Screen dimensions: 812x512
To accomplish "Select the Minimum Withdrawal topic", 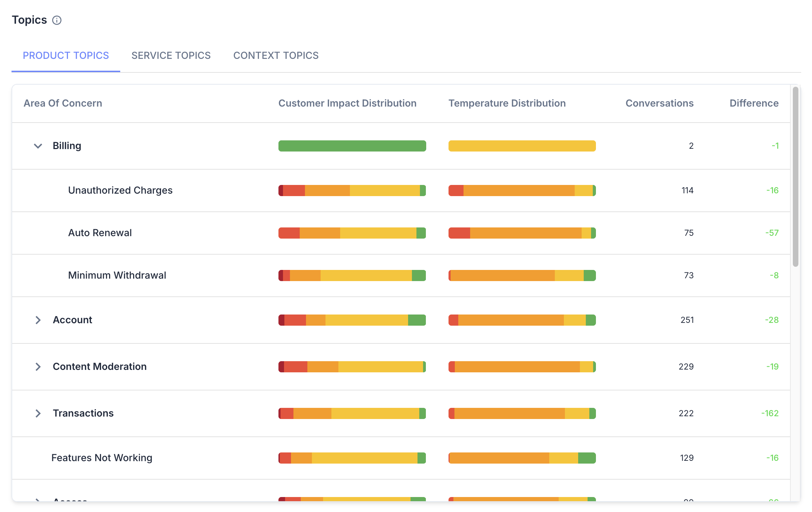I will (117, 275).
